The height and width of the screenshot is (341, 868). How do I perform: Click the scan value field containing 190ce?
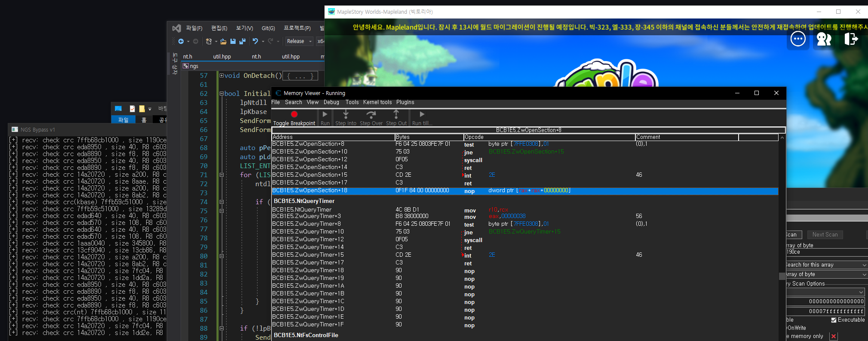(x=827, y=252)
